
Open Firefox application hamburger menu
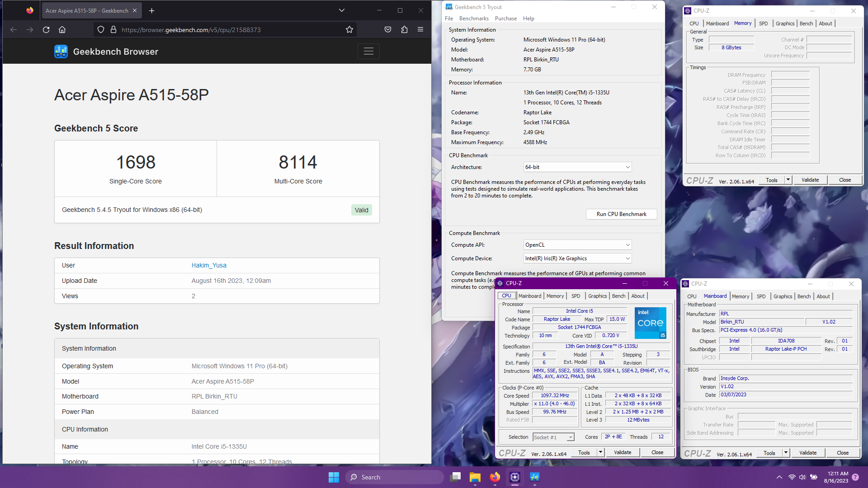[420, 30]
